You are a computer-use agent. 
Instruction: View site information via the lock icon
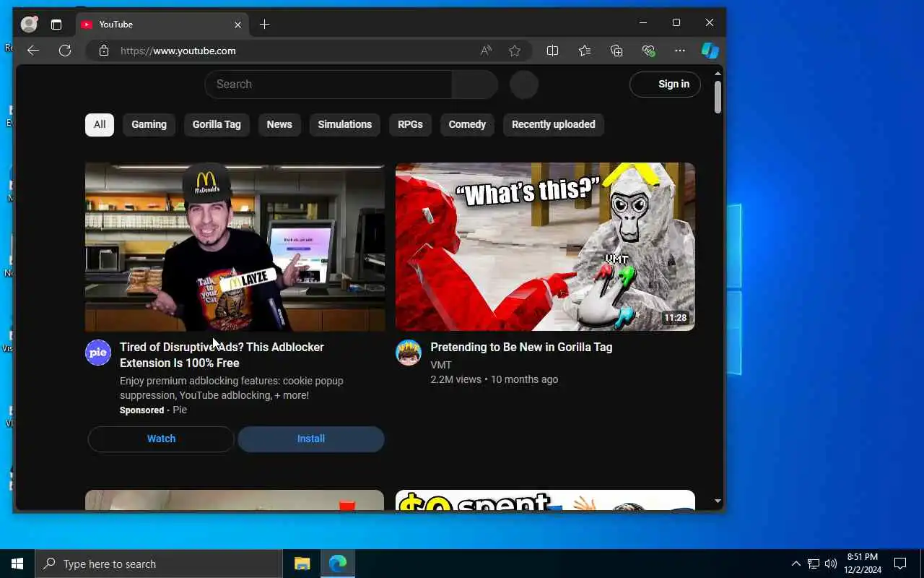click(x=104, y=51)
